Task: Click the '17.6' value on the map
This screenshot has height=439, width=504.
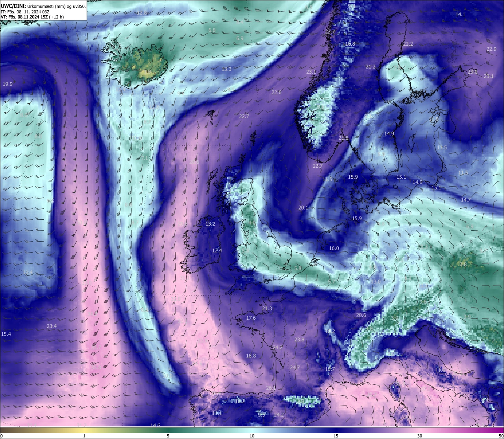Action: coord(251,318)
